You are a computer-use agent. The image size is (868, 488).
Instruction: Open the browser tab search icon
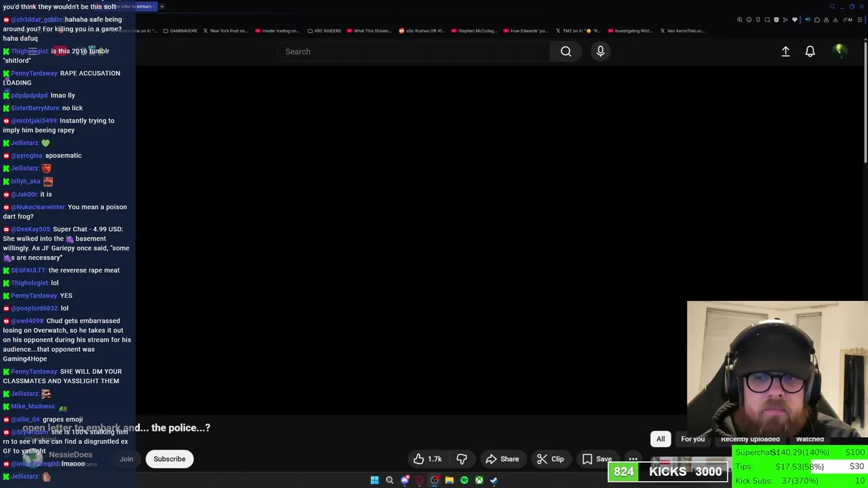click(832, 7)
